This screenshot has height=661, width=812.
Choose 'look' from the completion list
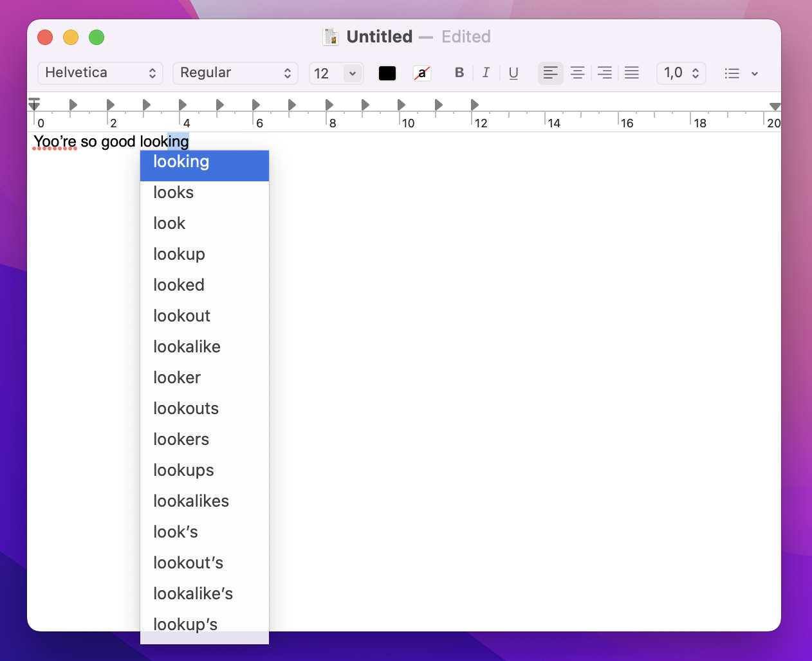click(x=205, y=223)
